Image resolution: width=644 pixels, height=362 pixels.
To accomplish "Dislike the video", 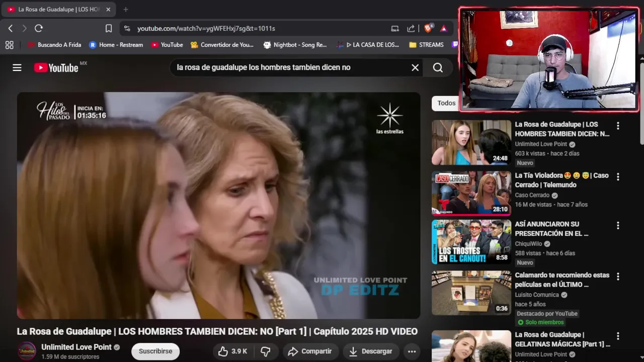I will 266,351.
